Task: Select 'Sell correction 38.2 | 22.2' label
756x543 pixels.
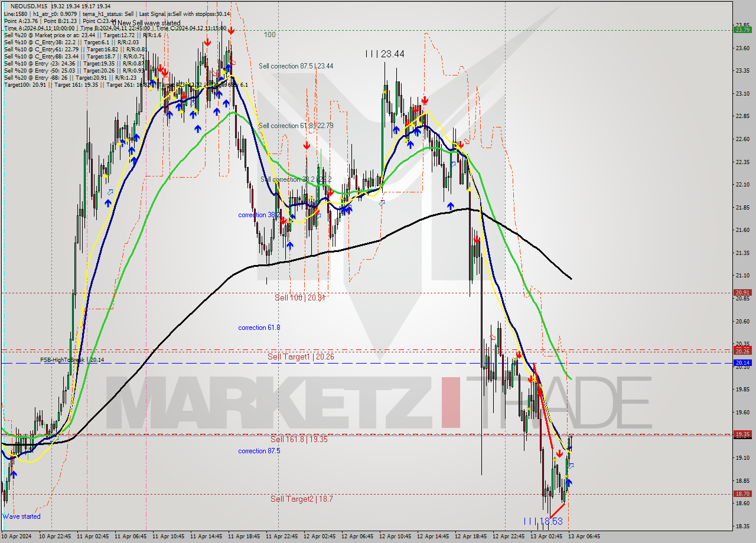Action: click(296, 179)
